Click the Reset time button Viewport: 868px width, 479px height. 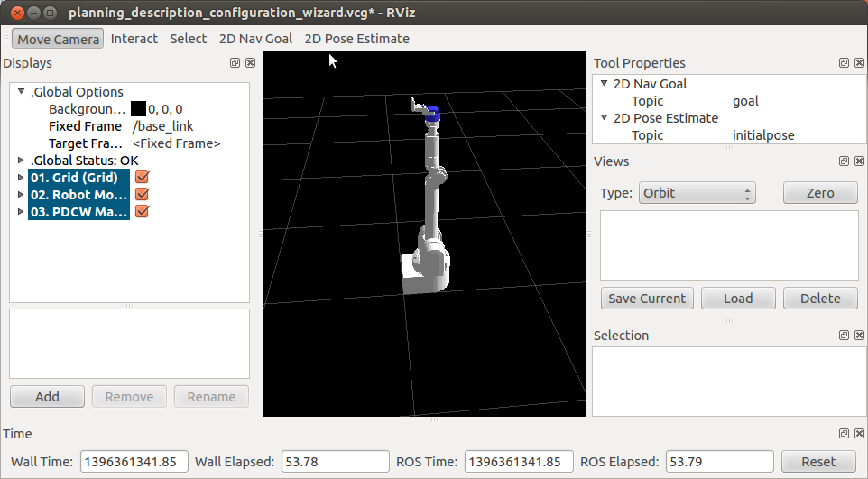coord(817,461)
